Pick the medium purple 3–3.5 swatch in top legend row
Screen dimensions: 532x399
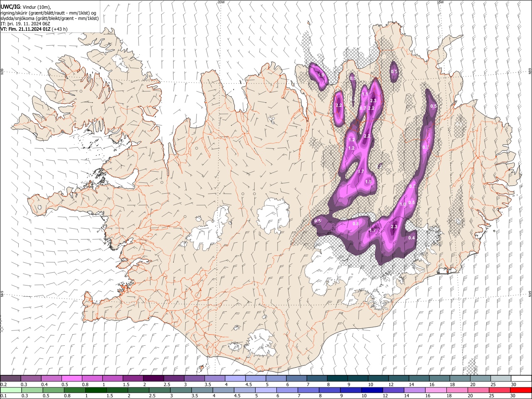point(194,379)
